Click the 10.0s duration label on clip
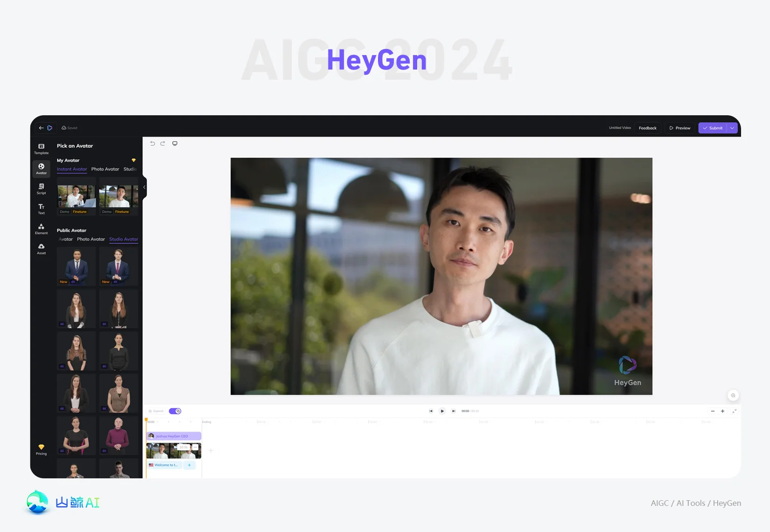The width and height of the screenshot is (770, 532). point(183,447)
